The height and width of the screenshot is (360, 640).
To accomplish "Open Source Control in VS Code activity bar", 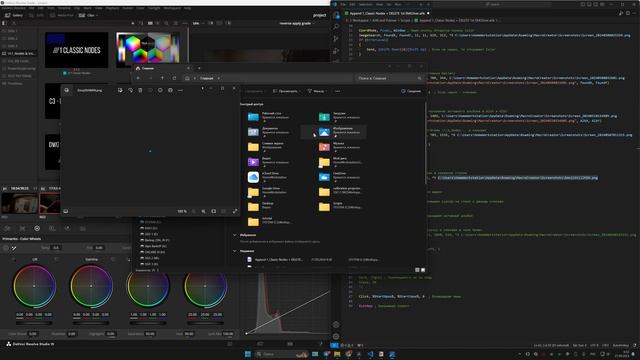I will (x=336, y=39).
